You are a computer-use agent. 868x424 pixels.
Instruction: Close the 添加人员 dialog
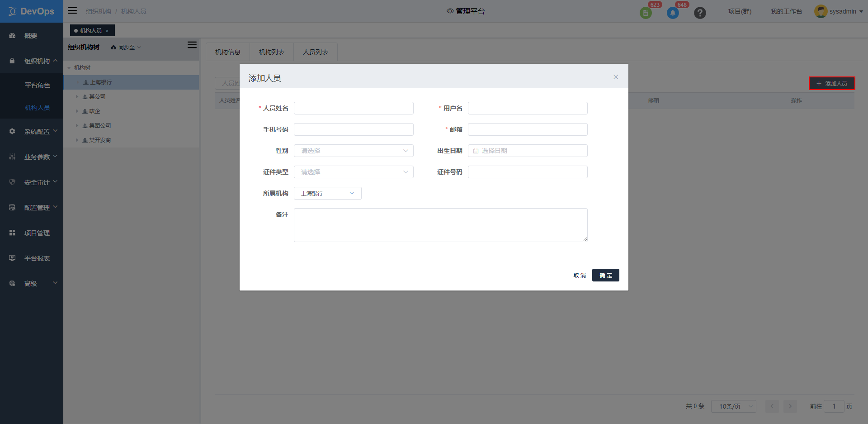pyautogui.click(x=616, y=77)
